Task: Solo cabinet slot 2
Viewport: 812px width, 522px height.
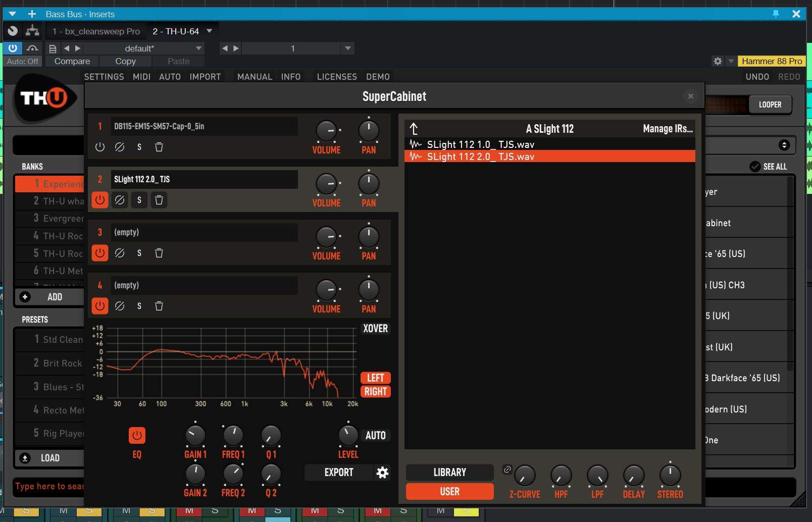Action: 139,200
